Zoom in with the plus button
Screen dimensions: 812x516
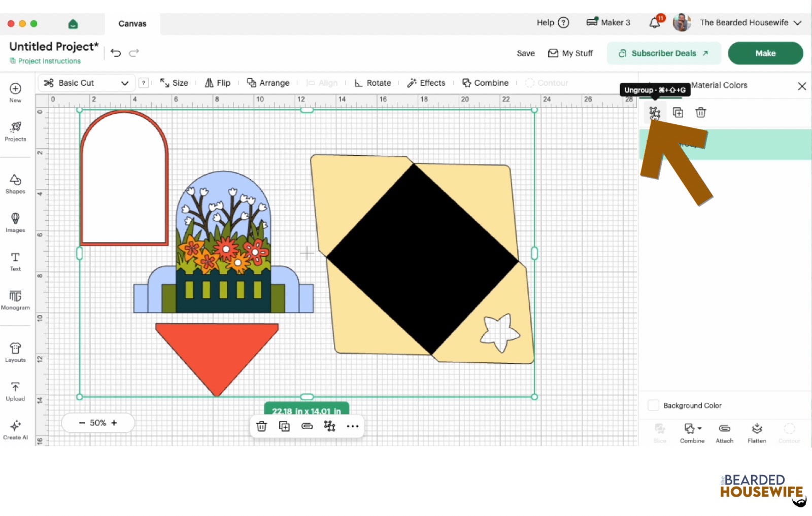(114, 423)
